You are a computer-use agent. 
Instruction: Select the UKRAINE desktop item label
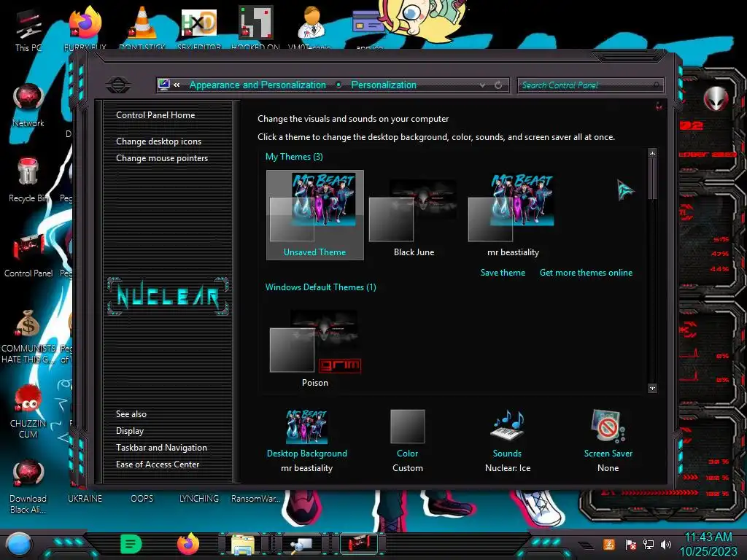(85, 499)
